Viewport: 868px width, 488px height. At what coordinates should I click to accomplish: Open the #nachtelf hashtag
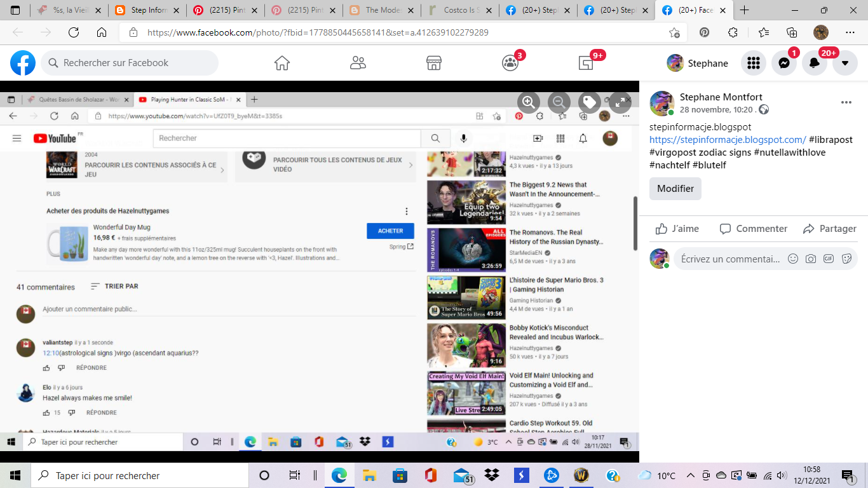pos(669,165)
